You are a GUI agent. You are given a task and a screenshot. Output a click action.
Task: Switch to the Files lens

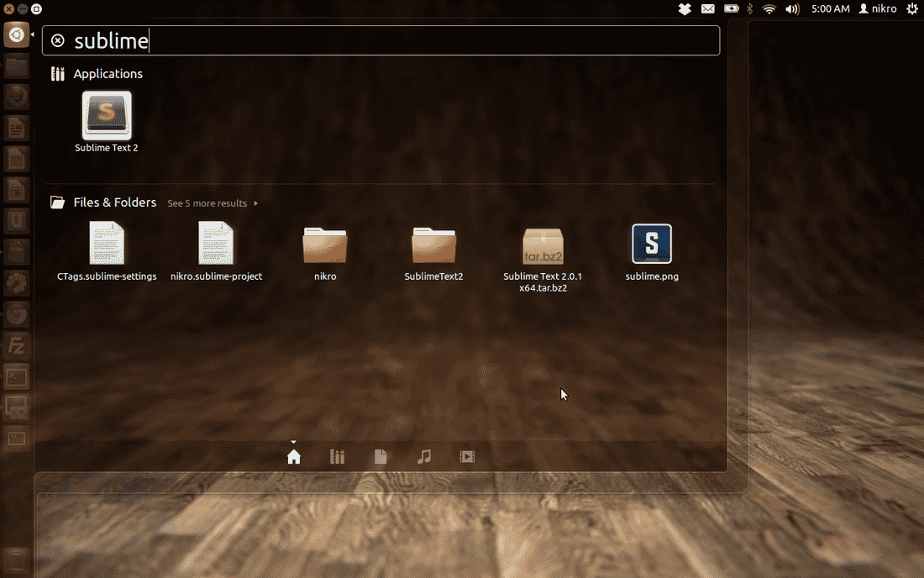coord(381,457)
